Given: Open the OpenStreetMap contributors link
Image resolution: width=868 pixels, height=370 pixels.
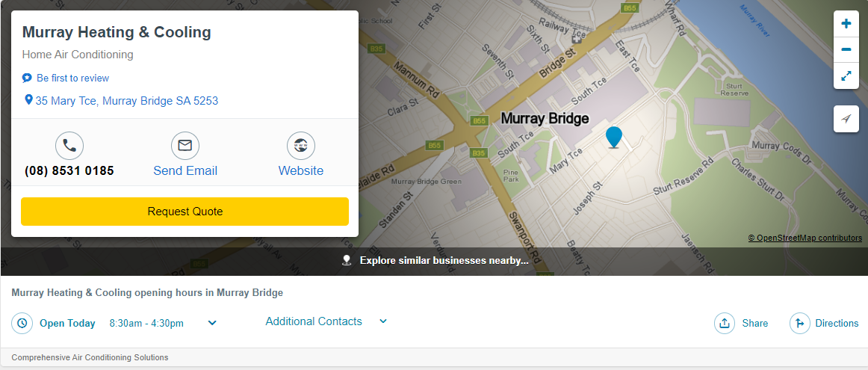Looking at the screenshot, I should 809,238.
